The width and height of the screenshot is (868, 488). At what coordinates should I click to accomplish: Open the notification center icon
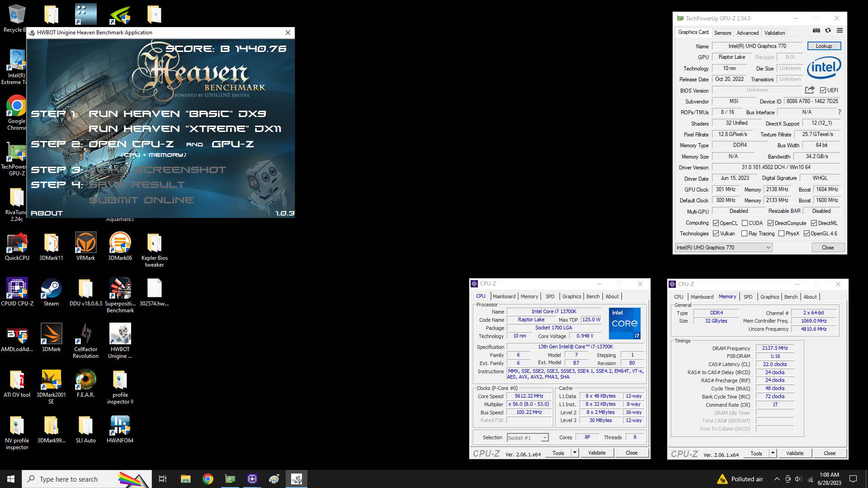(853, 479)
